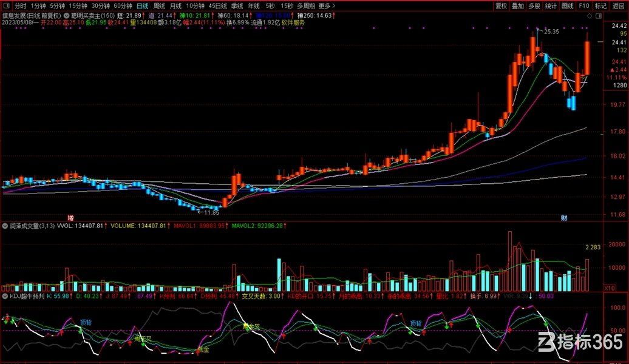The height and width of the screenshot is (364, 629).
Task: Switch to the 分时 chart tab
Action: click(x=20, y=6)
